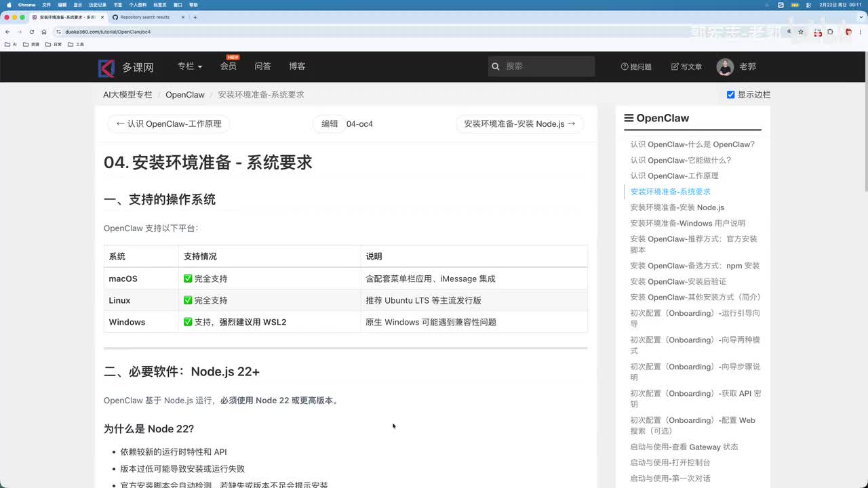Screen dimensions: 868x488
Task: Click the site info icon in address bar
Action: pos(59,32)
